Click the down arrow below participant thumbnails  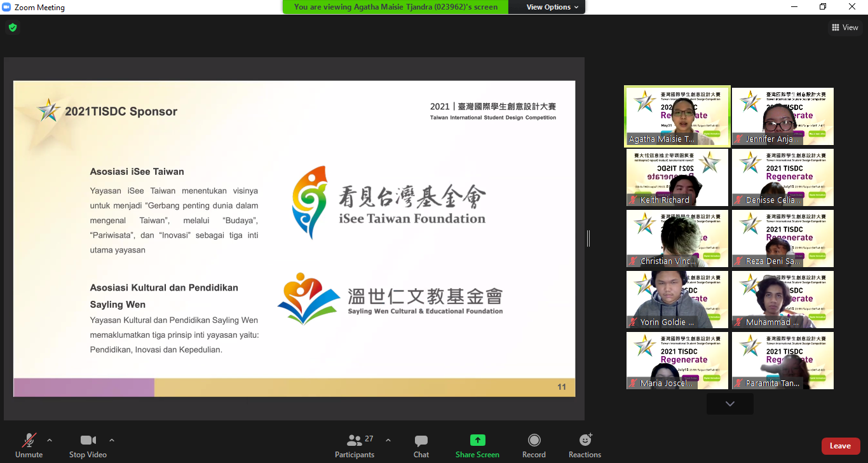click(729, 403)
